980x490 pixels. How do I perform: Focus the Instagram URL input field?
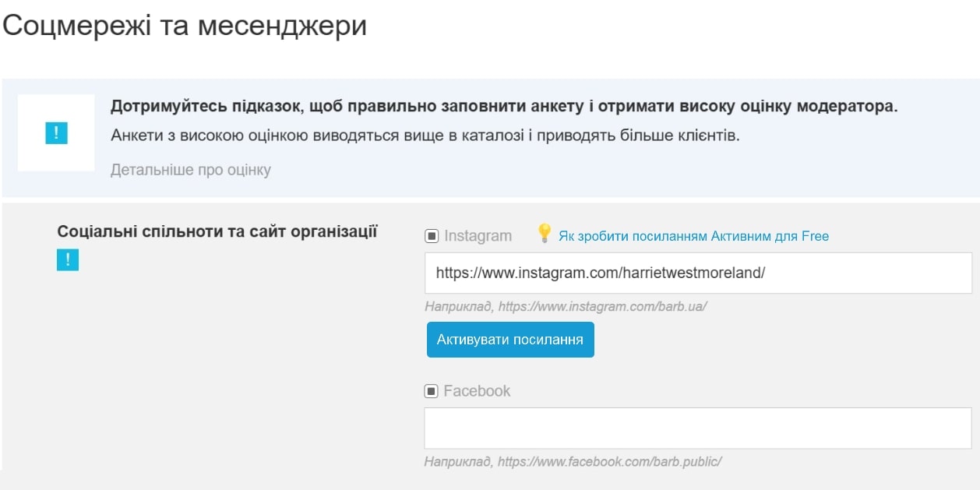click(698, 273)
